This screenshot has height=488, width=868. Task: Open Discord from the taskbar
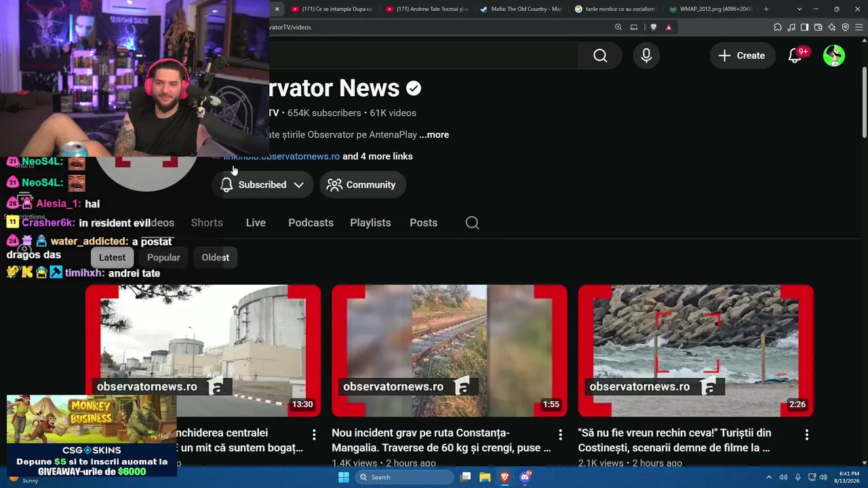click(x=524, y=477)
